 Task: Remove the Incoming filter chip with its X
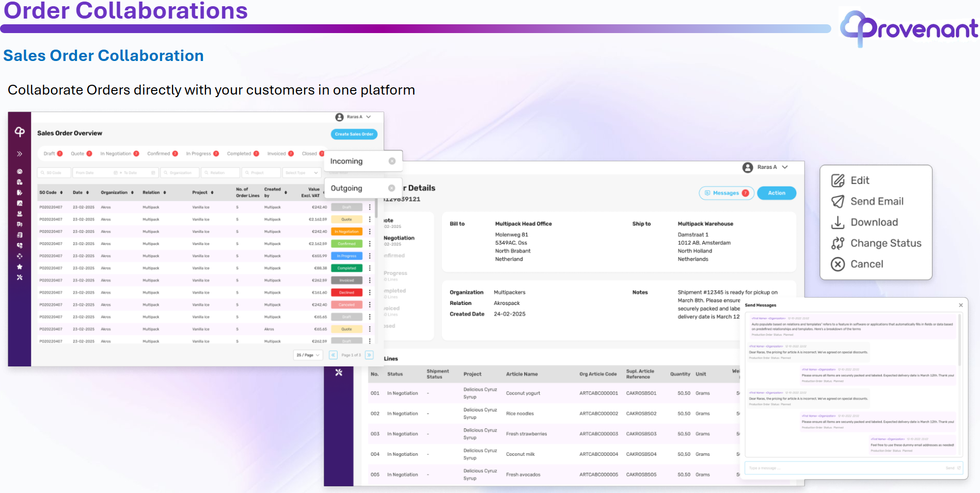[392, 161]
